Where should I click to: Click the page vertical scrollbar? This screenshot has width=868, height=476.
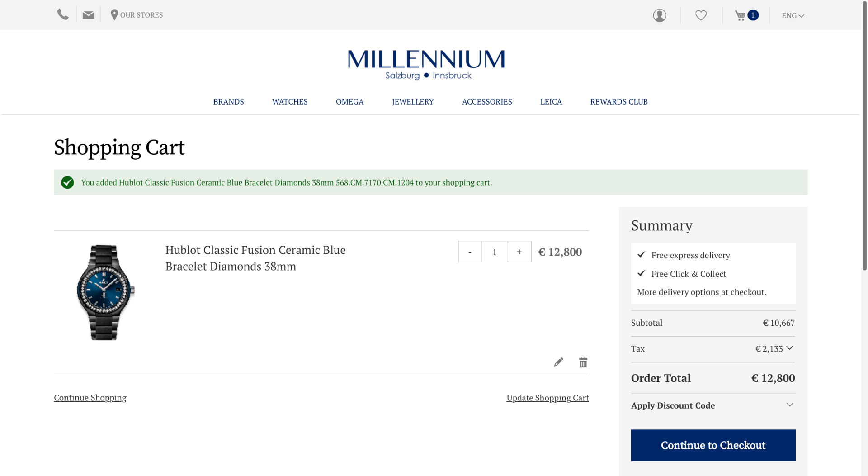[864, 136]
